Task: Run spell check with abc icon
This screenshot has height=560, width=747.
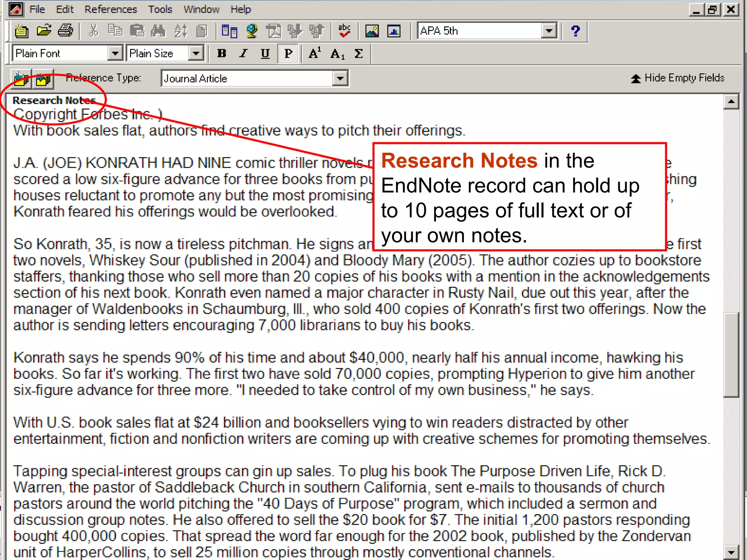Action: click(344, 31)
